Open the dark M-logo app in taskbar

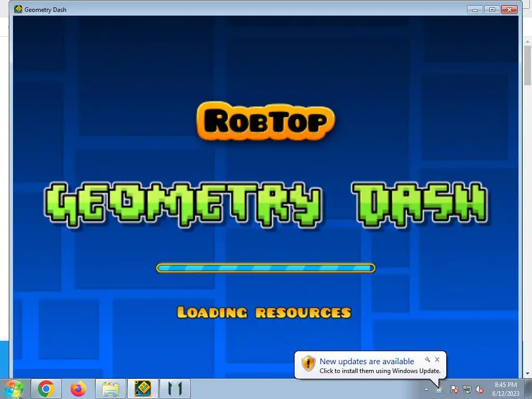click(x=175, y=389)
